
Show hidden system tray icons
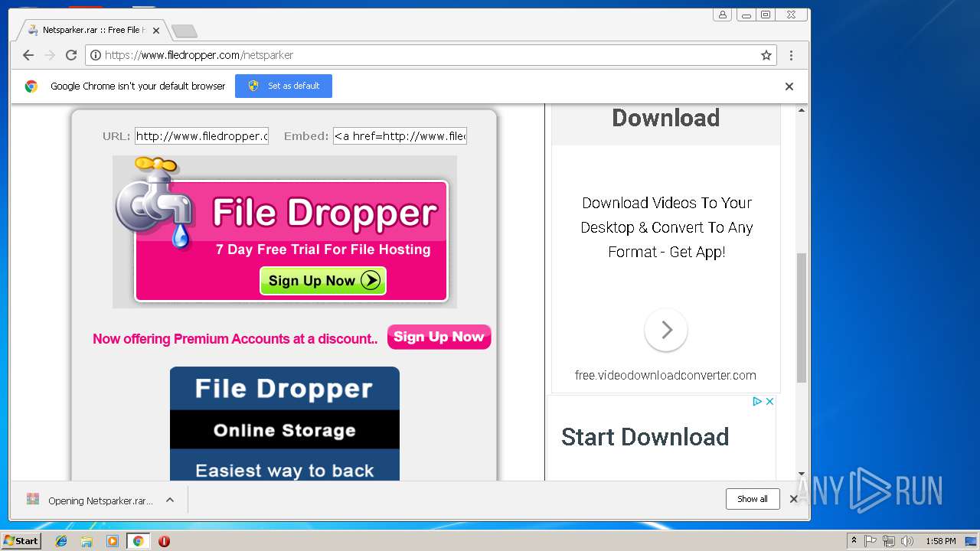[x=854, y=541]
